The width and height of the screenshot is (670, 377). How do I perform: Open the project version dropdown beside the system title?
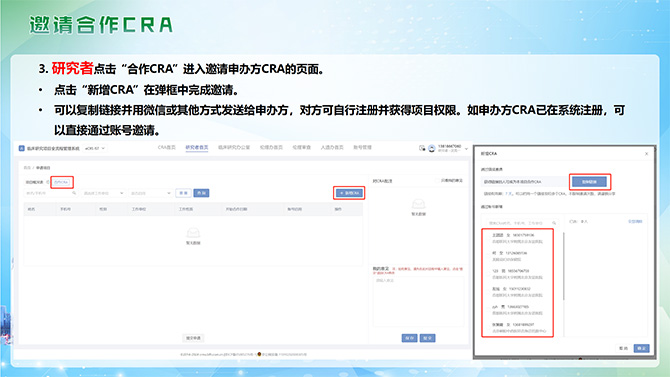click(95, 148)
